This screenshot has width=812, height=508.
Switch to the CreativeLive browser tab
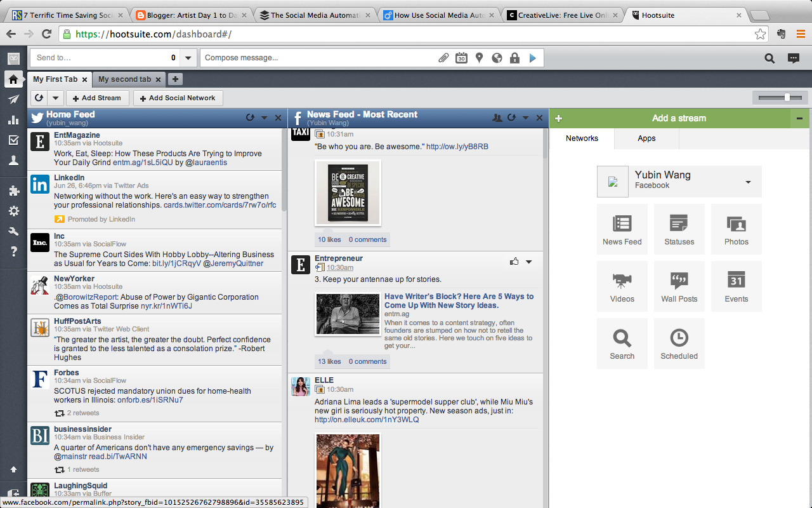point(563,15)
